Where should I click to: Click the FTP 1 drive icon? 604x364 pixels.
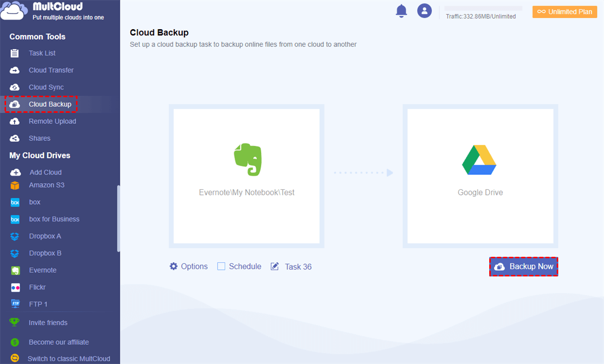tap(15, 304)
